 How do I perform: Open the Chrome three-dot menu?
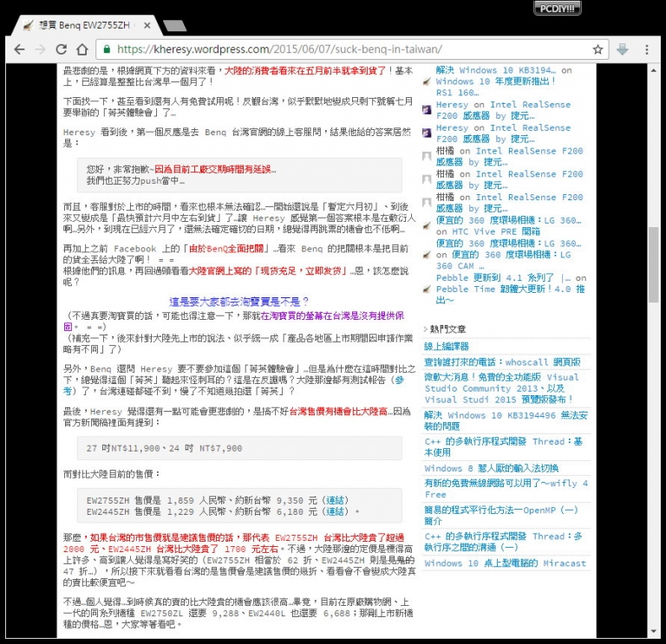click(x=646, y=49)
